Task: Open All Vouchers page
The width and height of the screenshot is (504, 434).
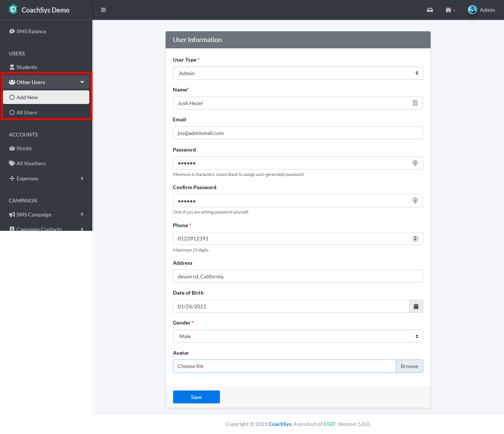Action: 31,163
